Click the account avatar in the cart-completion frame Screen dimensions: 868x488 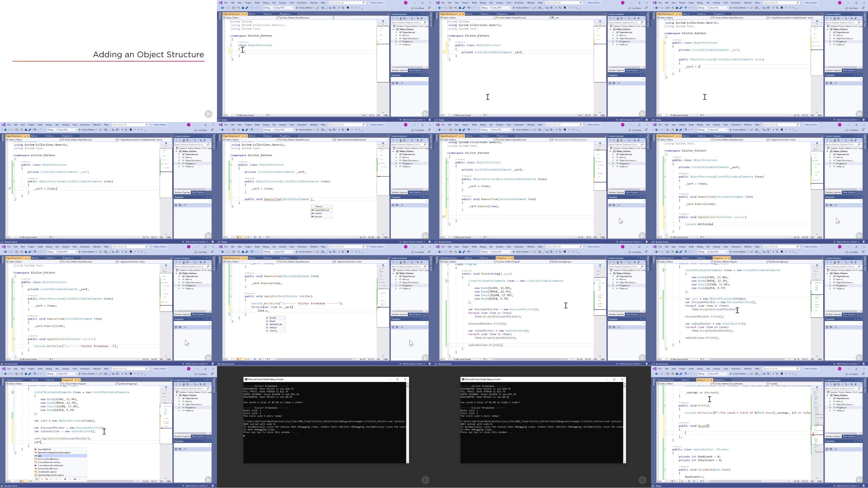[189, 369]
